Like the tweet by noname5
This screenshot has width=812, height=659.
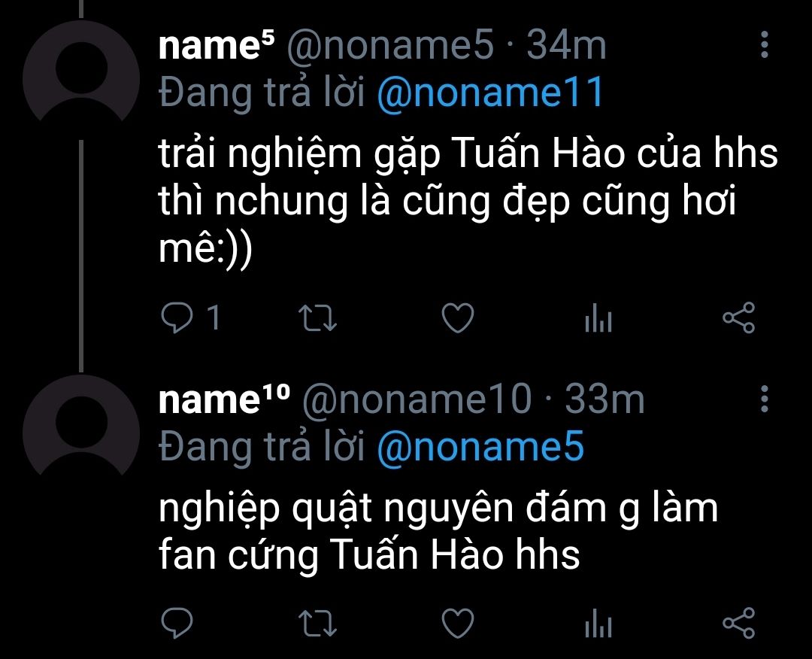point(458,317)
